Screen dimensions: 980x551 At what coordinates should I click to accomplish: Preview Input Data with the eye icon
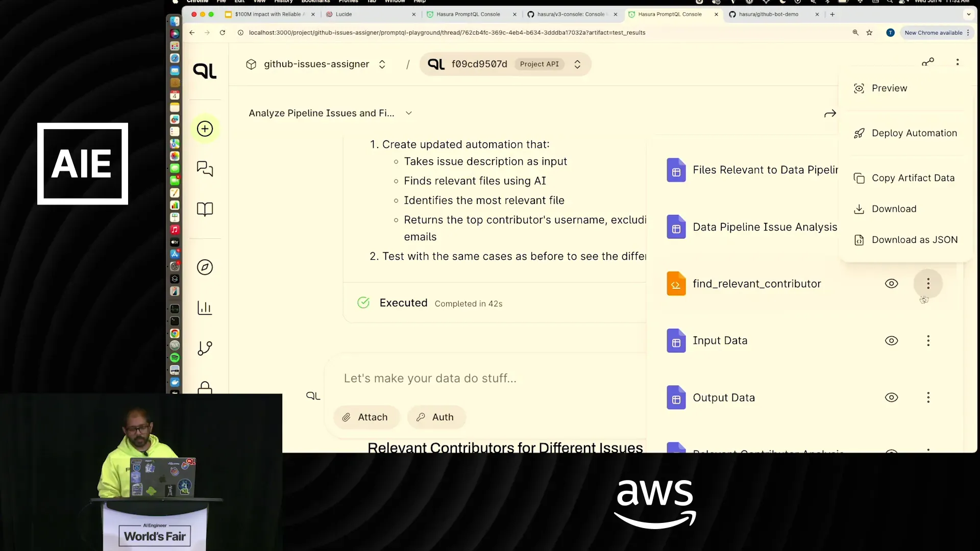point(891,341)
